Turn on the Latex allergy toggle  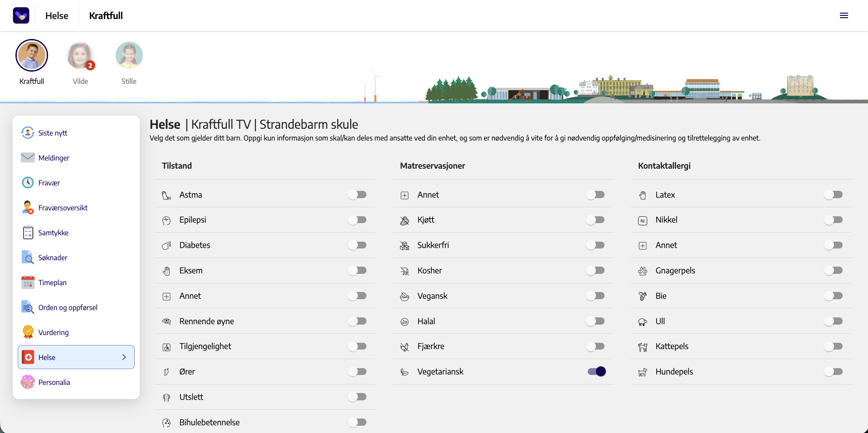click(834, 195)
